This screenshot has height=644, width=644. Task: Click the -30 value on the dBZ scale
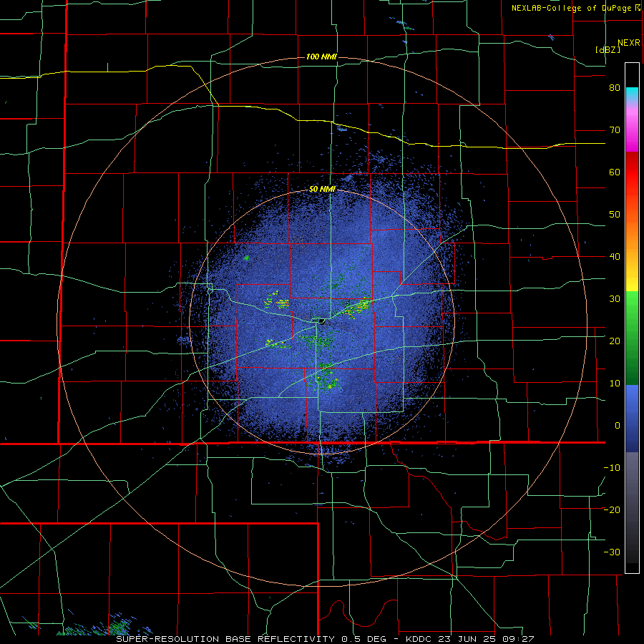pyautogui.click(x=612, y=552)
